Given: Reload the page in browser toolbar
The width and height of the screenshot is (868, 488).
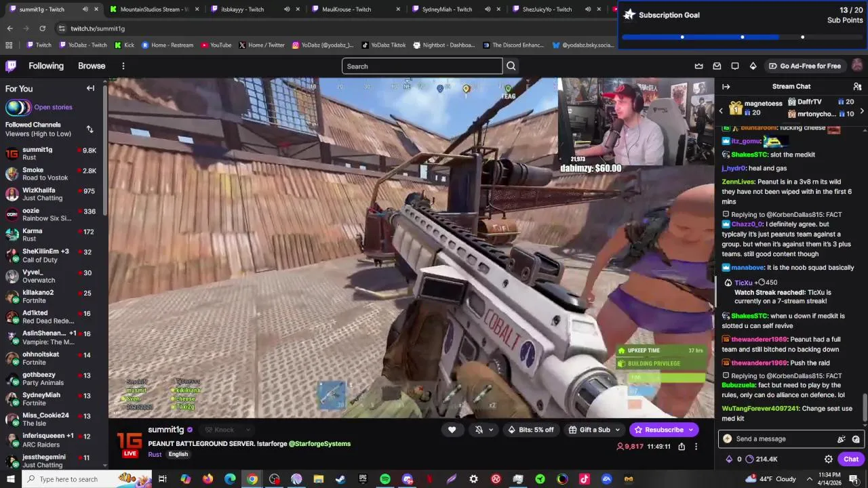Looking at the screenshot, I should tap(42, 28).
